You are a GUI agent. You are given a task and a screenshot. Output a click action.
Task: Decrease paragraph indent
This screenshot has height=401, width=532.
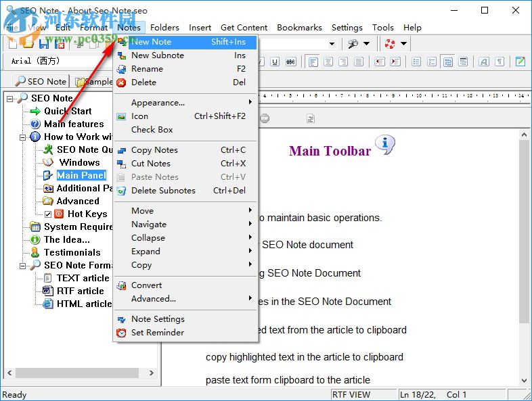pyautogui.click(x=380, y=62)
